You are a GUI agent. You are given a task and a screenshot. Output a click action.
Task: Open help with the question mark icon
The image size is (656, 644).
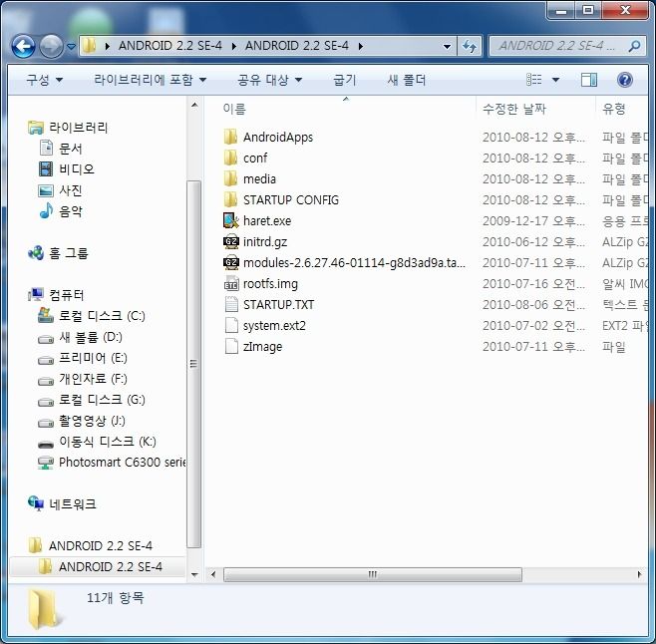[x=625, y=80]
